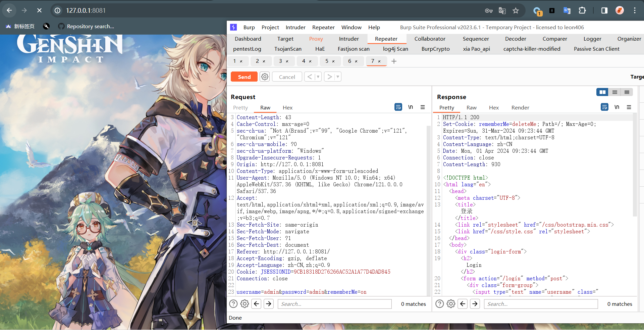This screenshot has height=330, width=644.
Task: Click translate page icon in address bar
Action: 502,11
